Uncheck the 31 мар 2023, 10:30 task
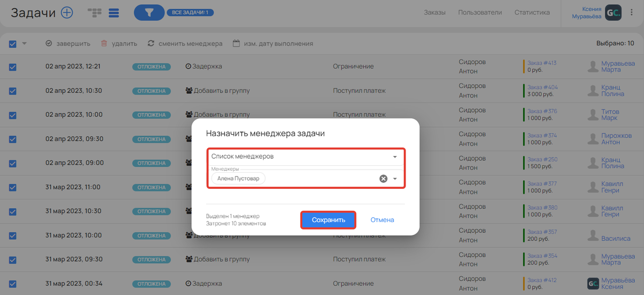The height and width of the screenshot is (295, 644). coord(13,211)
